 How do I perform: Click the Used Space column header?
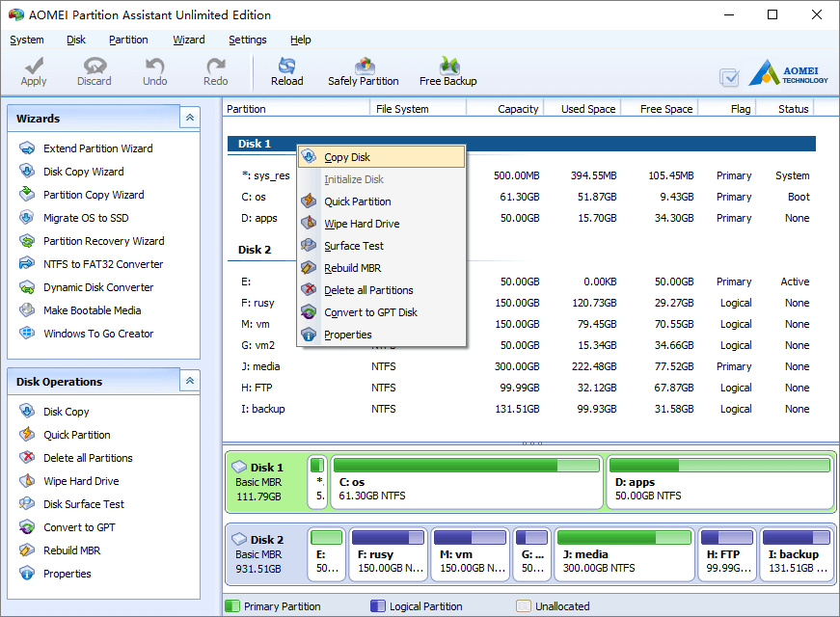click(x=583, y=109)
